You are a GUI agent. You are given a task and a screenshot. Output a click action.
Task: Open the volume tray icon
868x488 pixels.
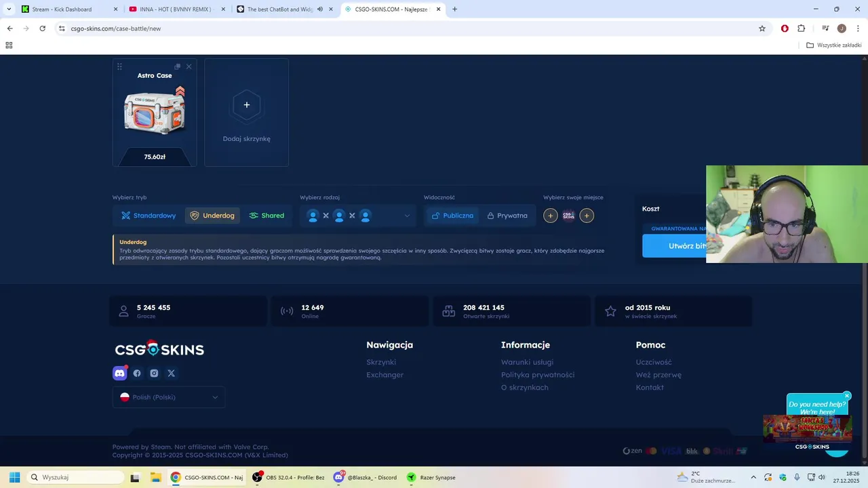click(x=822, y=477)
